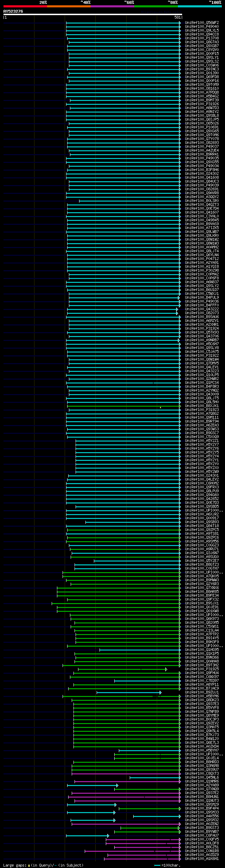Viewport: 225px width, 868px height.
Task: Select UniRef100_Q4LEV2 hit
Action: point(202,479)
